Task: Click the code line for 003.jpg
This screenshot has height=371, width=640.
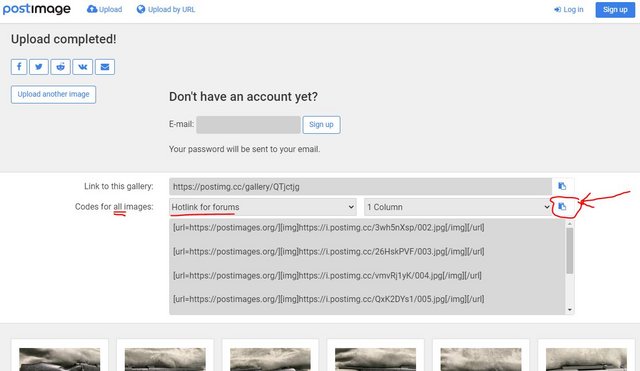Action: (329, 251)
